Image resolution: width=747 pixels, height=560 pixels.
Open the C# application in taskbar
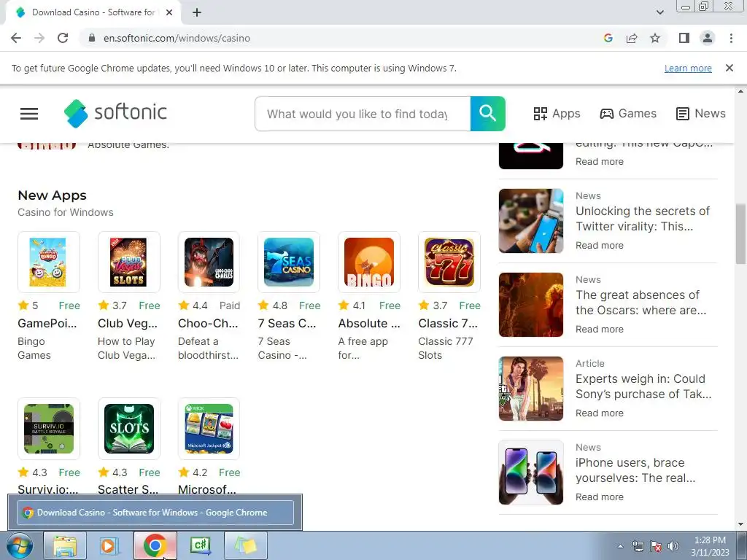click(x=200, y=545)
